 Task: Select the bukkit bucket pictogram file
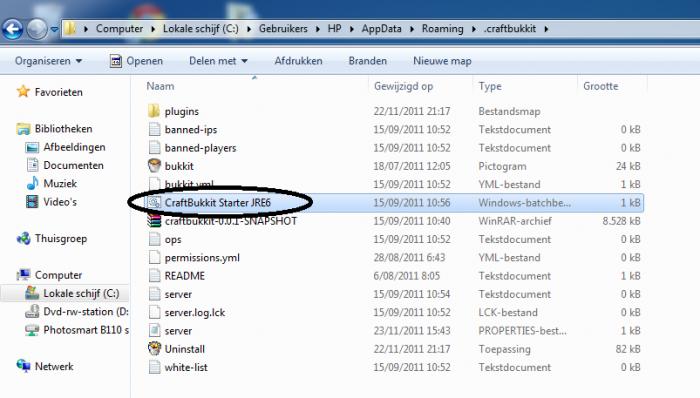[154, 166]
